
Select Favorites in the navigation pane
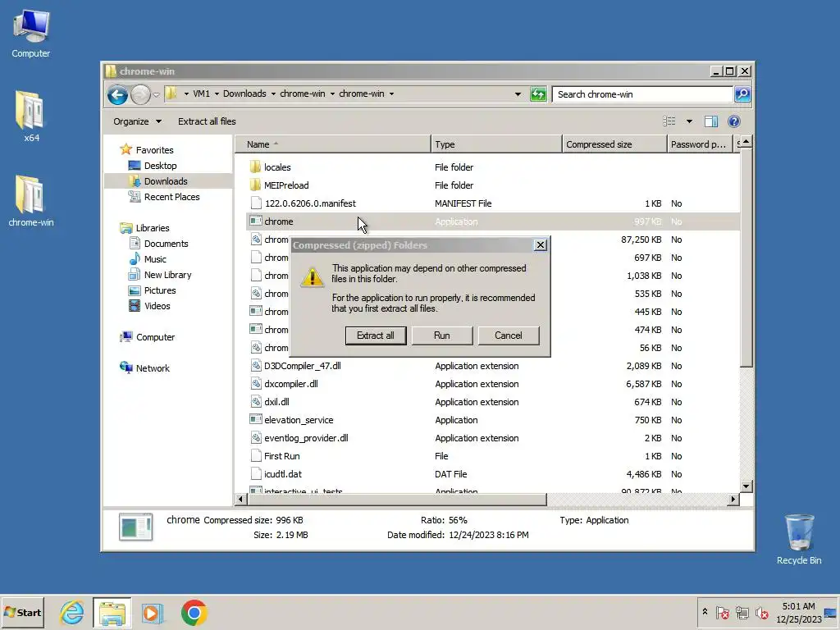pyautogui.click(x=154, y=150)
